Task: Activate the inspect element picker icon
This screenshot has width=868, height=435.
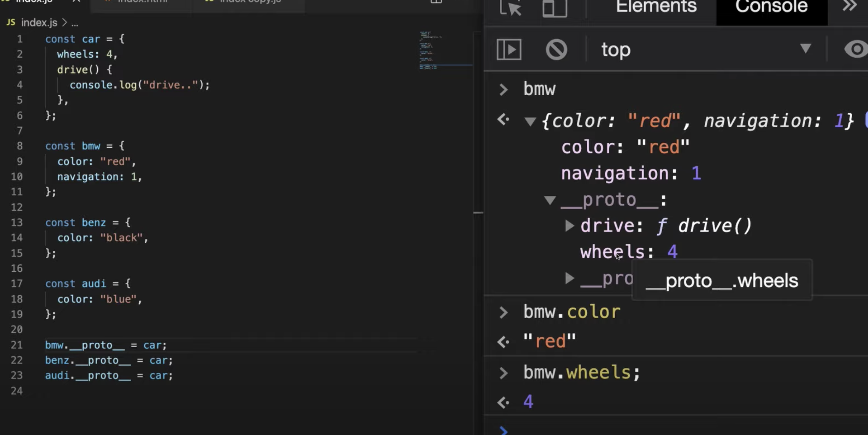Action: click(x=510, y=8)
